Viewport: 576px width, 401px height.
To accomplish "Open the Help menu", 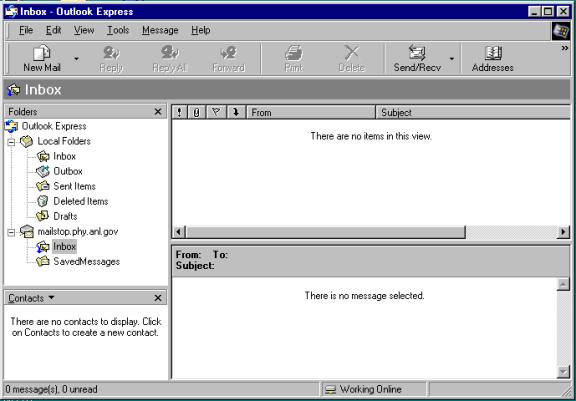I will pos(201,30).
